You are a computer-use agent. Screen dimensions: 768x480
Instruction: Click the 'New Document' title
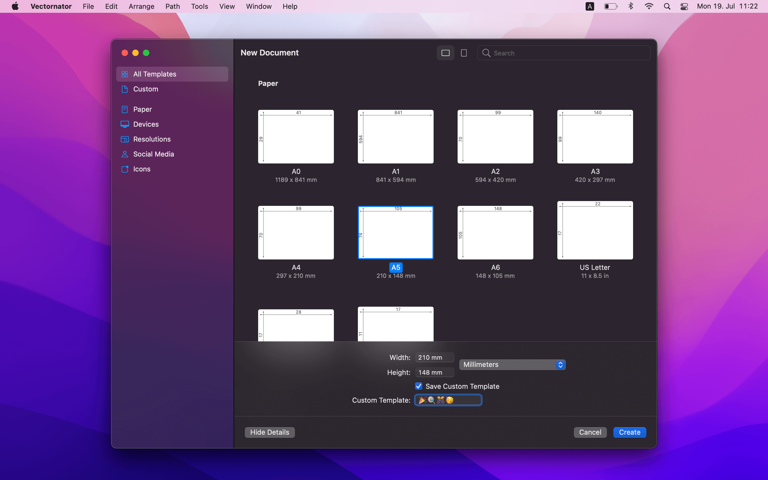coord(269,53)
